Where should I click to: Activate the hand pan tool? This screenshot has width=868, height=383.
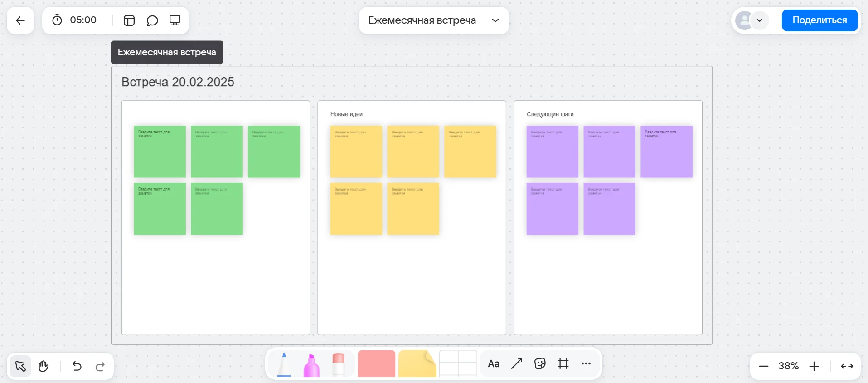click(44, 366)
